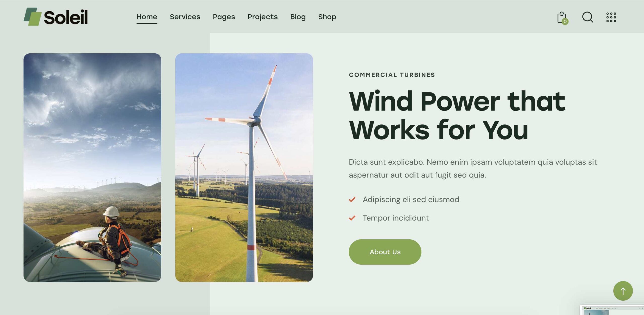The width and height of the screenshot is (644, 315).
Task: Expand the Projects menu
Action: 263,17
